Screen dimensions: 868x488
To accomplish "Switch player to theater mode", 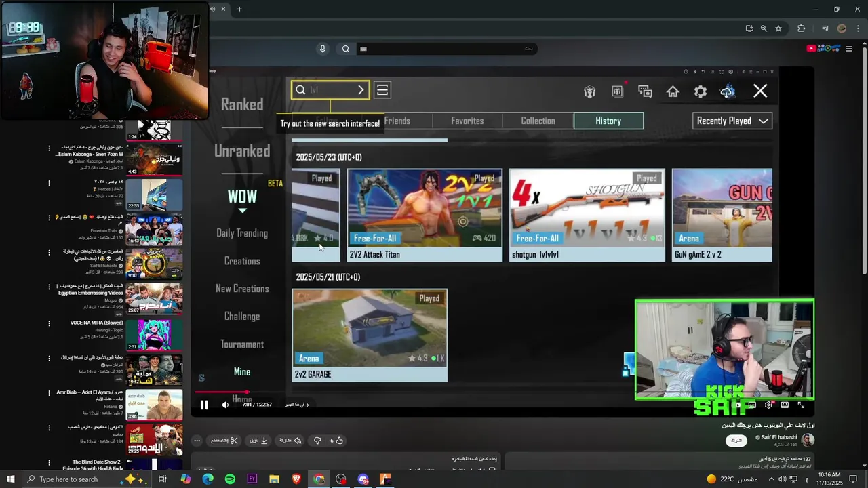I will tap(785, 405).
